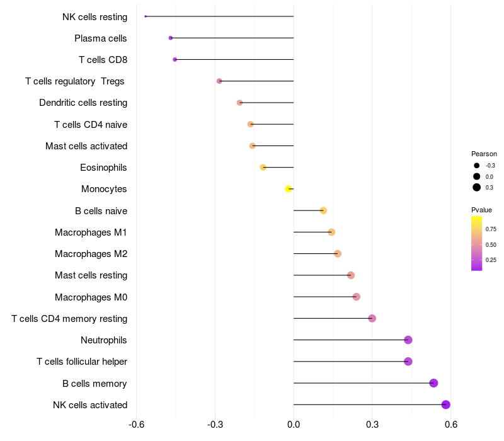This screenshot has width=504, height=441.
Task: Click the T cells CD8 dot
Action: click(x=175, y=59)
